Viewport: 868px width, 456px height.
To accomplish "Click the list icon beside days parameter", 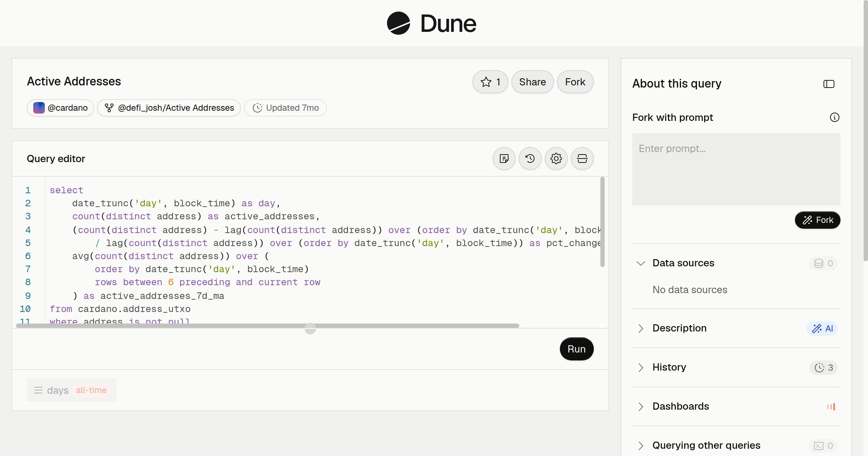I will click(x=38, y=390).
